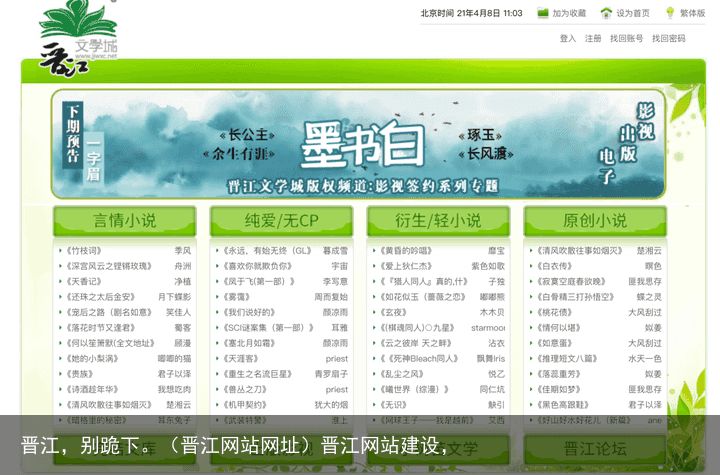Screen dimensions: 720x475
Task: Click author 笑佳人
Action: tap(178, 312)
